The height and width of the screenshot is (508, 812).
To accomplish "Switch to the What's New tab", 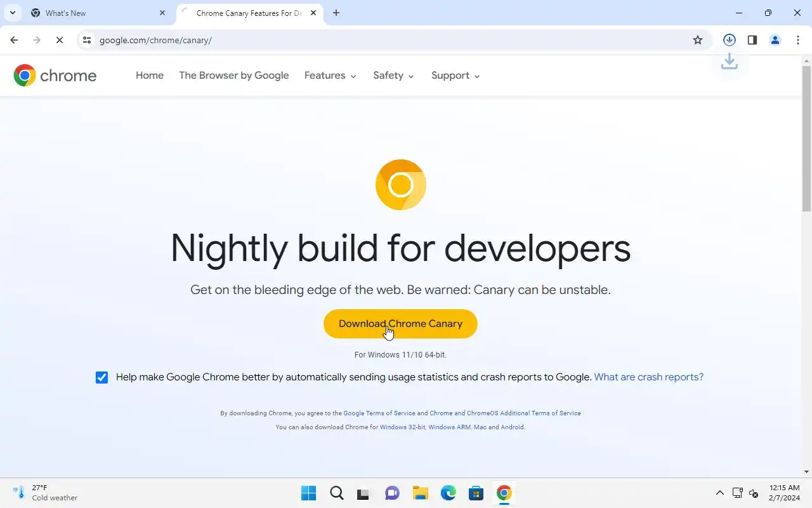I will [95, 13].
